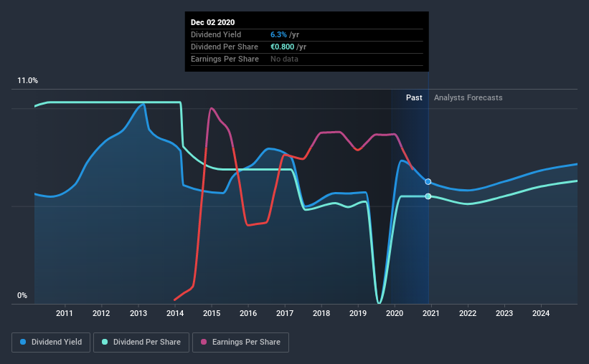Click the blue dot in Dividend Yield legend
The height and width of the screenshot is (364, 589).
[23, 342]
